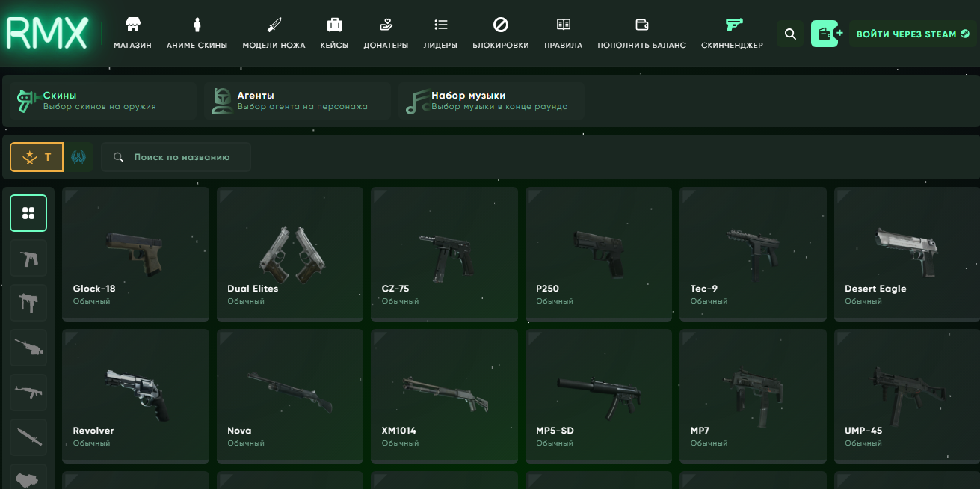Open Магазин in the top menu
The height and width of the screenshot is (489, 980).
(x=132, y=34)
